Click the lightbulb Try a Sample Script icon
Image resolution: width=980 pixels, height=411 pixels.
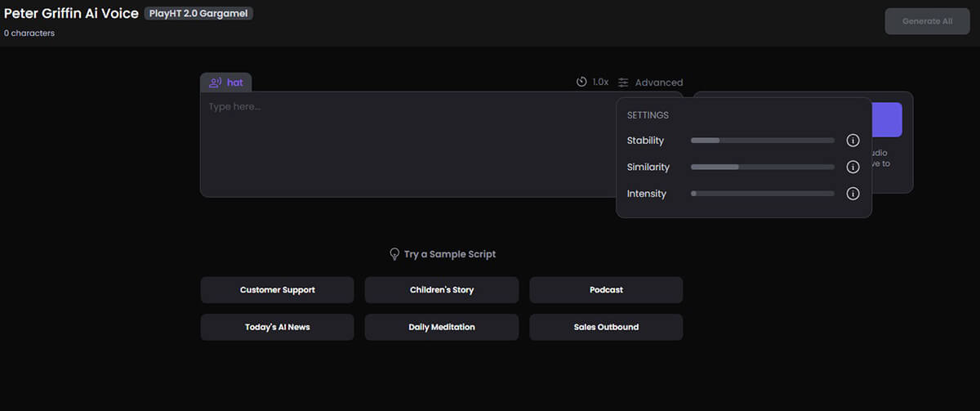[x=394, y=254]
